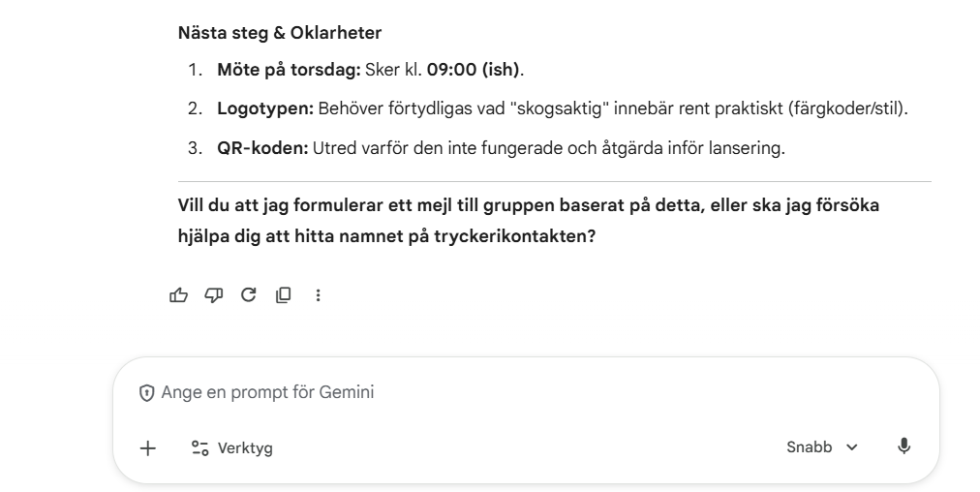Give the response a thumbs up

(179, 294)
